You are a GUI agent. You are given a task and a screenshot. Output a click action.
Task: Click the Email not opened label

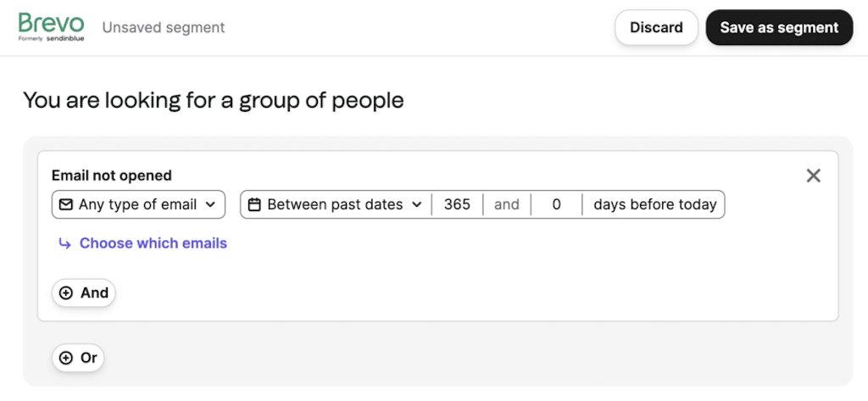click(x=112, y=175)
